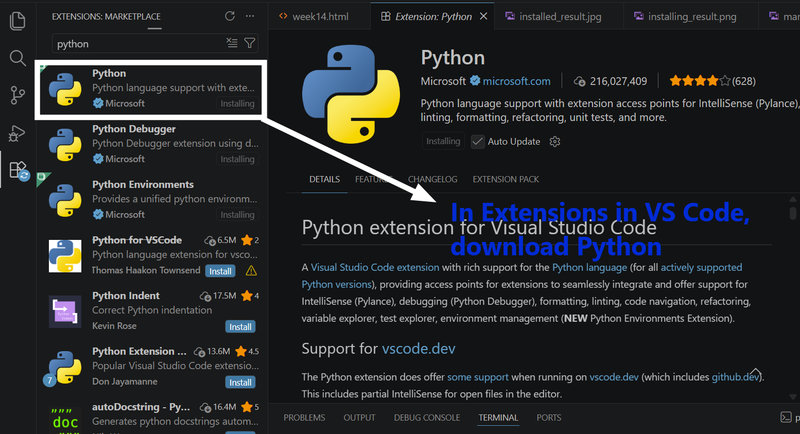Select the Python for VSCode extension
This screenshot has width=800, height=434.
point(153,255)
